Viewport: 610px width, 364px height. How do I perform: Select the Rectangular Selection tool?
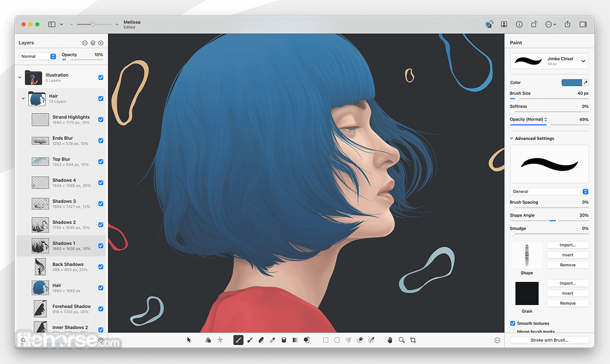click(326, 340)
